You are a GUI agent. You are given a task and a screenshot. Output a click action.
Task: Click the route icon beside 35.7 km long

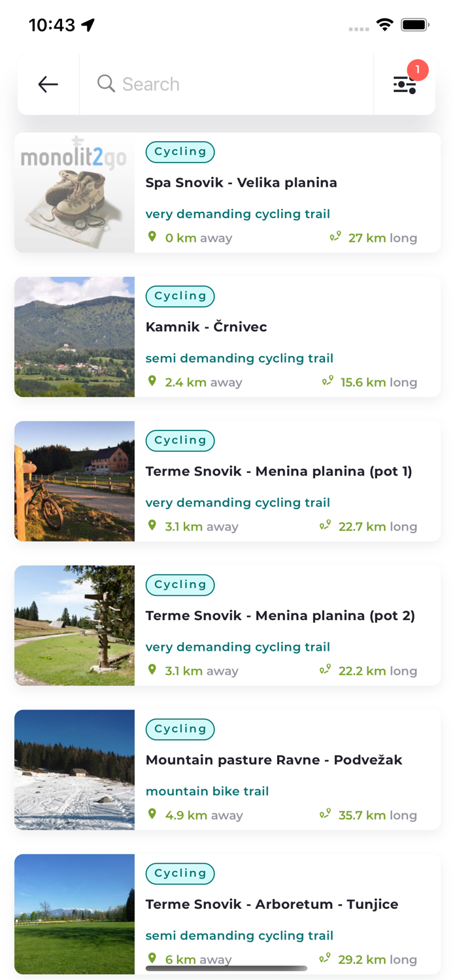click(325, 813)
